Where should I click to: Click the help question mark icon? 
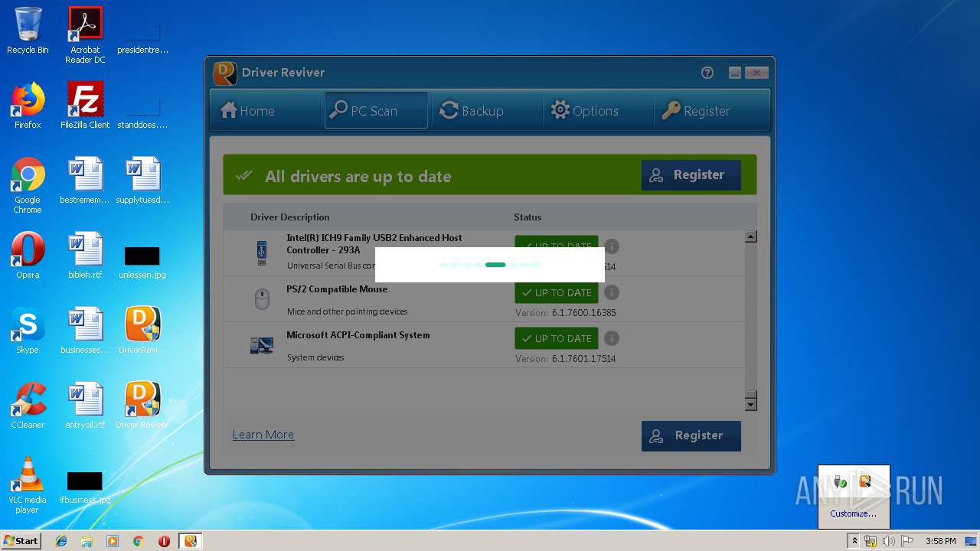(707, 73)
